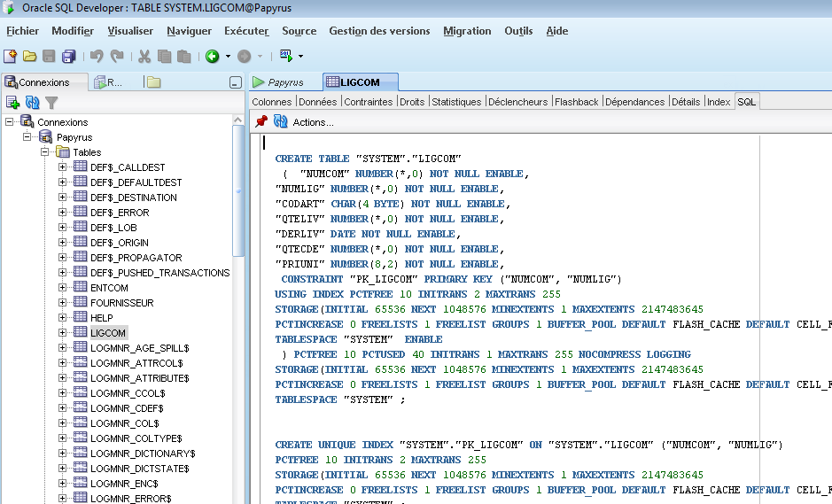This screenshot has height=504, width=832.
Task: Click the red pushpin freeze view icon
Action: click(x=261, y=121)
